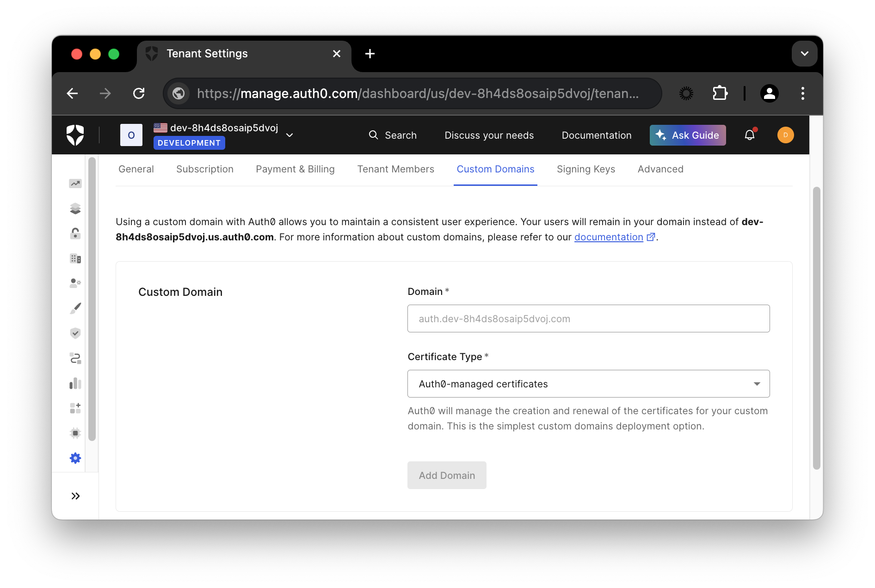Click the DEVELOPMENT environment badge
The width and height of the screenshot is (875, 588).
click(x=189, y=143)
